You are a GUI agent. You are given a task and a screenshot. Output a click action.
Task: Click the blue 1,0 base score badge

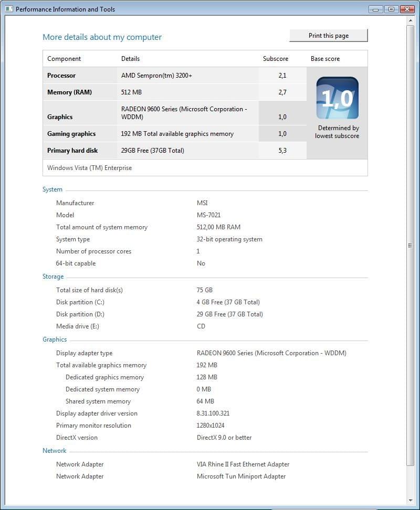click(338, 98)
